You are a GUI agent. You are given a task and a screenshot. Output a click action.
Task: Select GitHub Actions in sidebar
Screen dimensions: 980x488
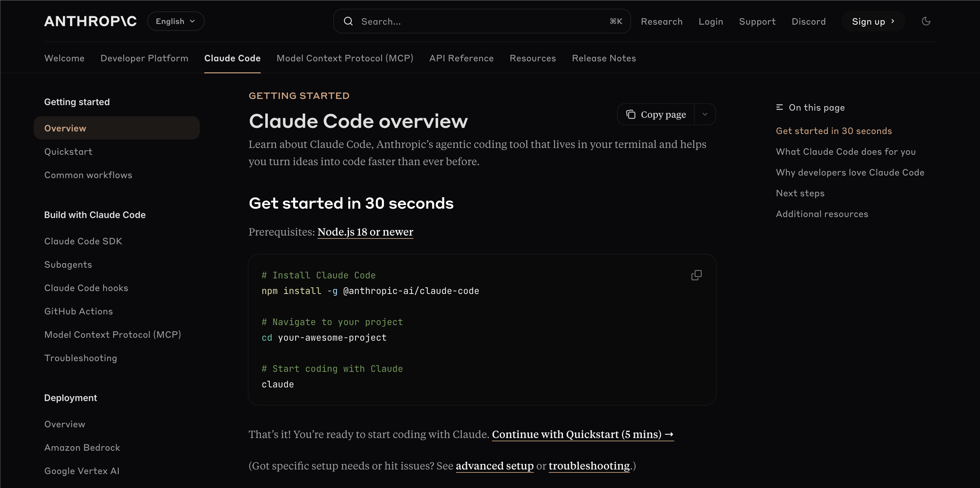pyautogui.click(x=78, y=311)
